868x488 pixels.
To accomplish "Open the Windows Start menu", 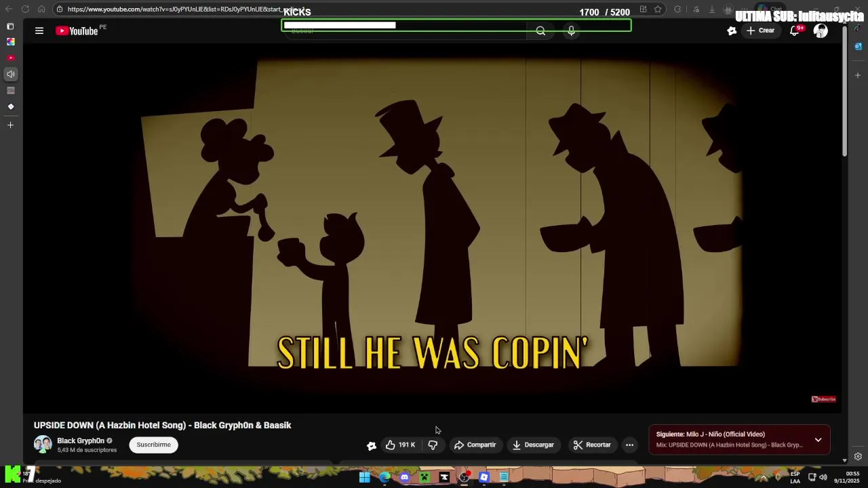I will tap(365, 477).
